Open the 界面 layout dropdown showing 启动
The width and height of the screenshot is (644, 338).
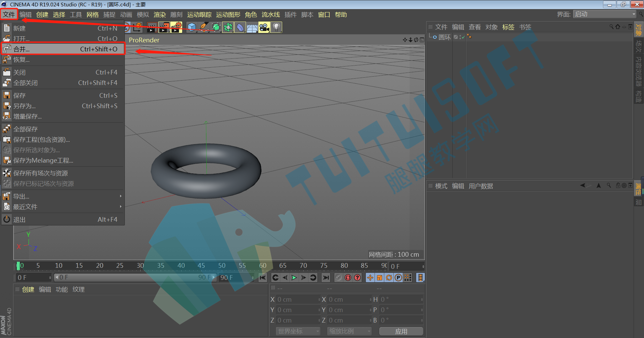tap(605, 14)
